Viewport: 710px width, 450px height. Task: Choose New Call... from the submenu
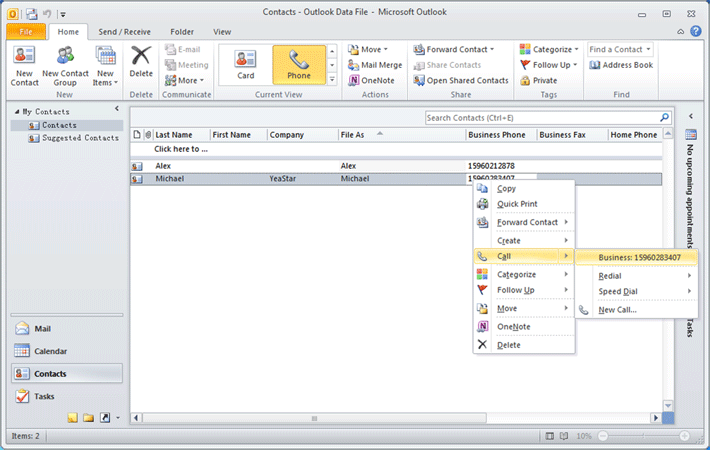[x=637, y=310]
